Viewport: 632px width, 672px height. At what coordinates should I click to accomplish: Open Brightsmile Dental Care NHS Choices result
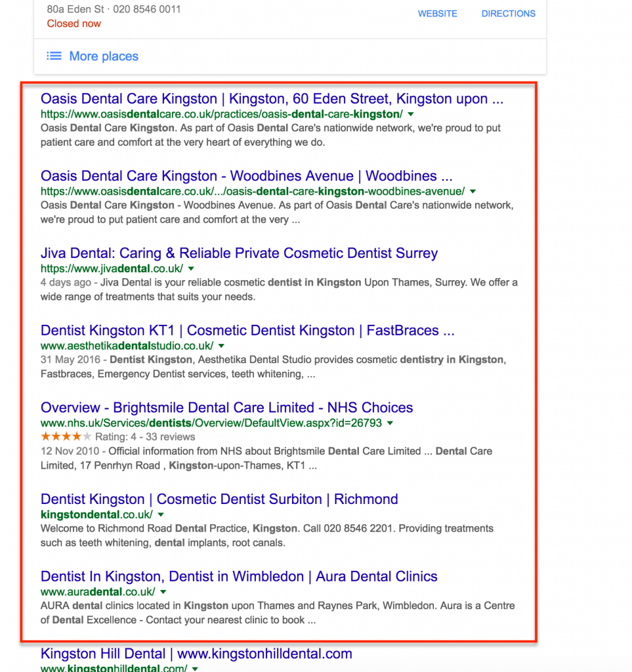(x=226, y=407)
